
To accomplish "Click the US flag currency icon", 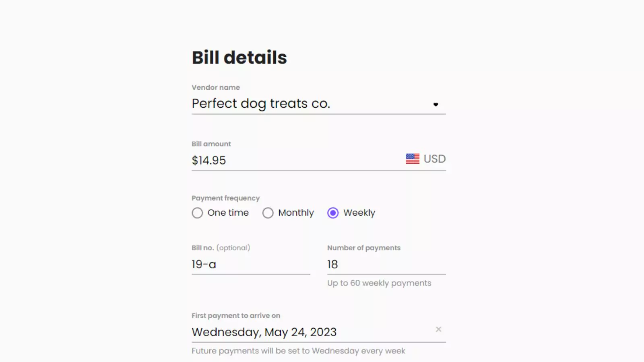I will (412, 158).
